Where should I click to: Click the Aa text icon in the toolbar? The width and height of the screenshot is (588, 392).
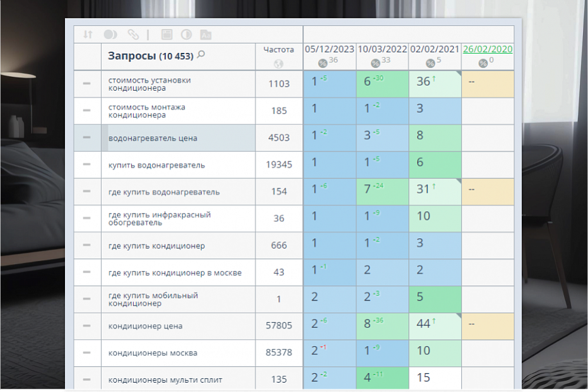(x=206, y=35)
